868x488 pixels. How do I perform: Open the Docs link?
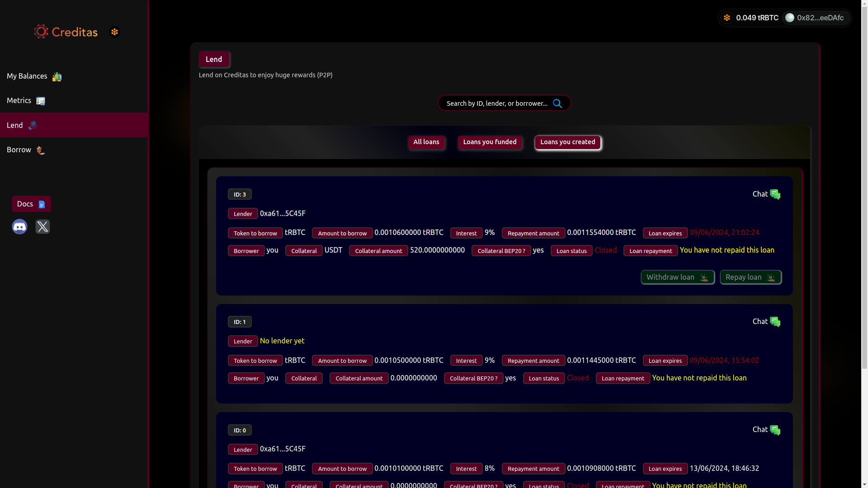[x=31, y=204]
